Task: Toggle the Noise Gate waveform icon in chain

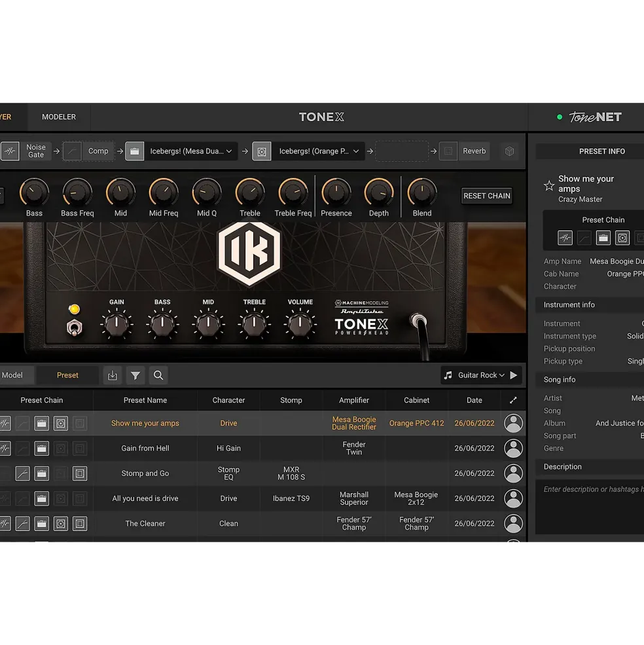Action: [9, 151]
